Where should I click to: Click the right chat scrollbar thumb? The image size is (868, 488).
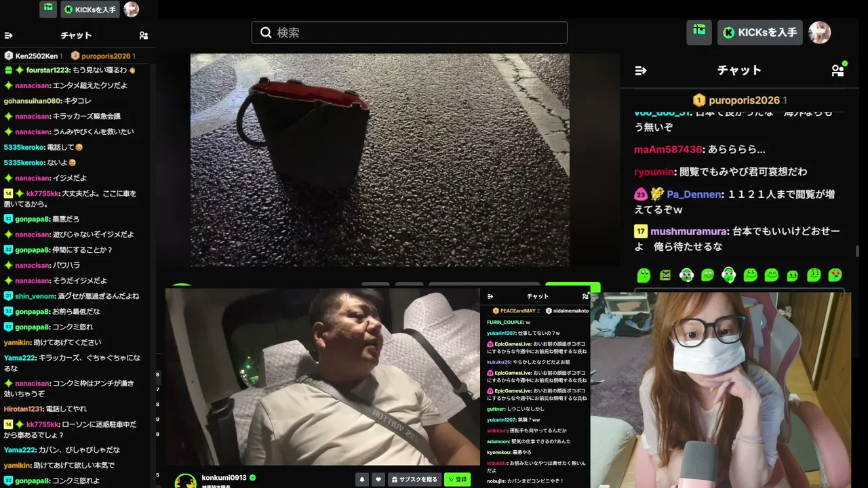click(x=857, y=251)
